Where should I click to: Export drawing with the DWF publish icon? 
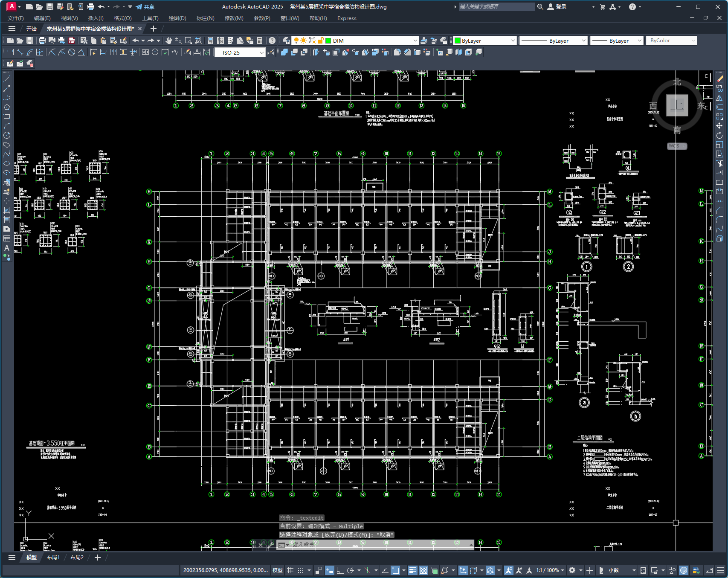pos(72,41)
